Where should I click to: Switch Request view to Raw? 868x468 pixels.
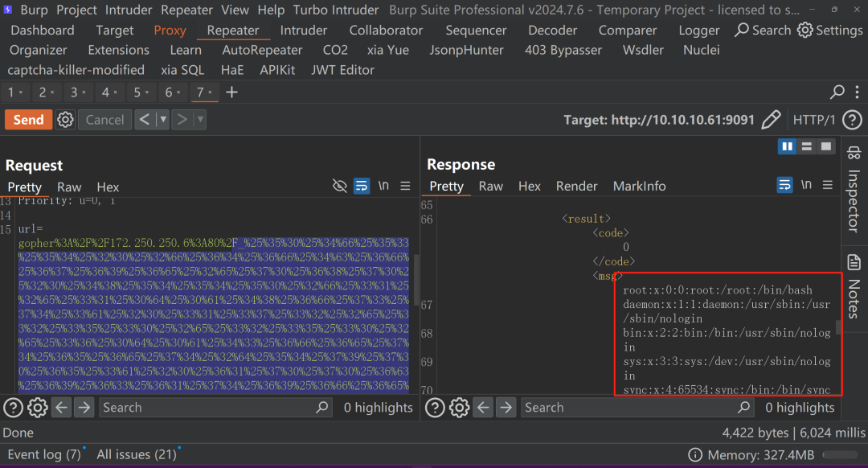(69, 187)
